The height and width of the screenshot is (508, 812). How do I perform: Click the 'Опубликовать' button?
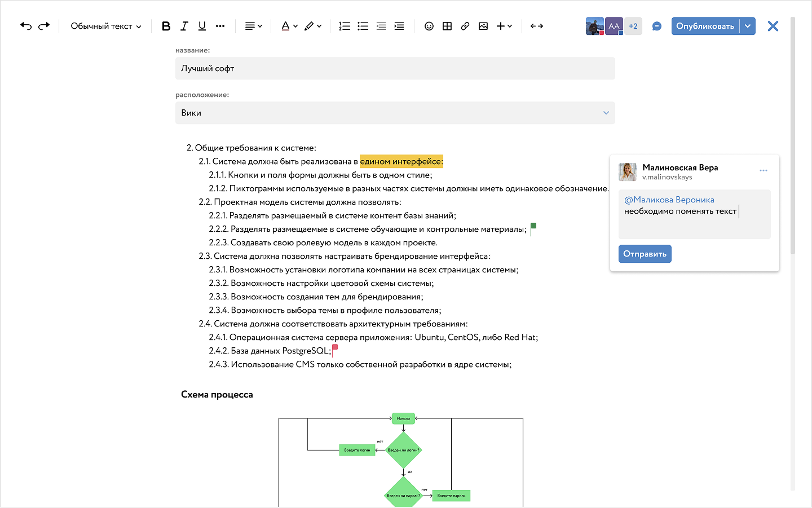[x=705, y=26]
